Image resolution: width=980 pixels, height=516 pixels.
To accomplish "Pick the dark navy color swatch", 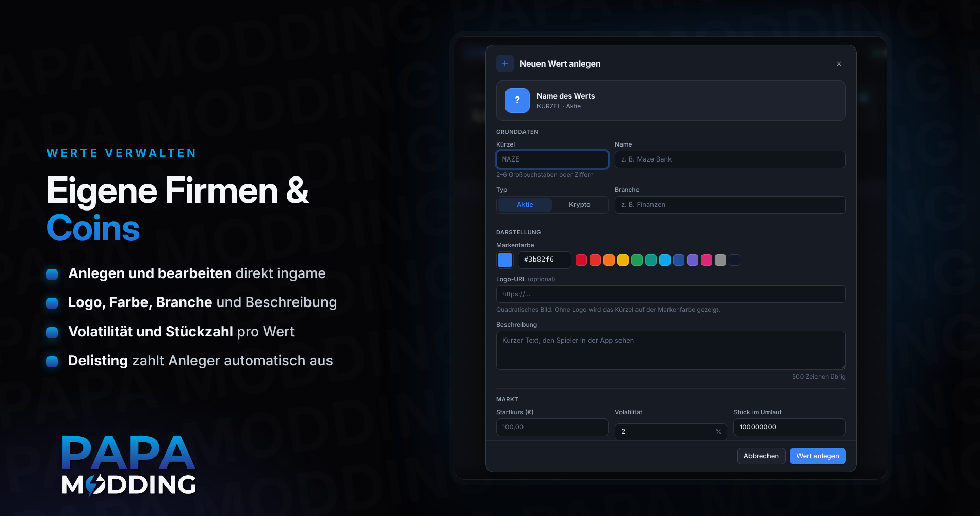I will 734,260.
